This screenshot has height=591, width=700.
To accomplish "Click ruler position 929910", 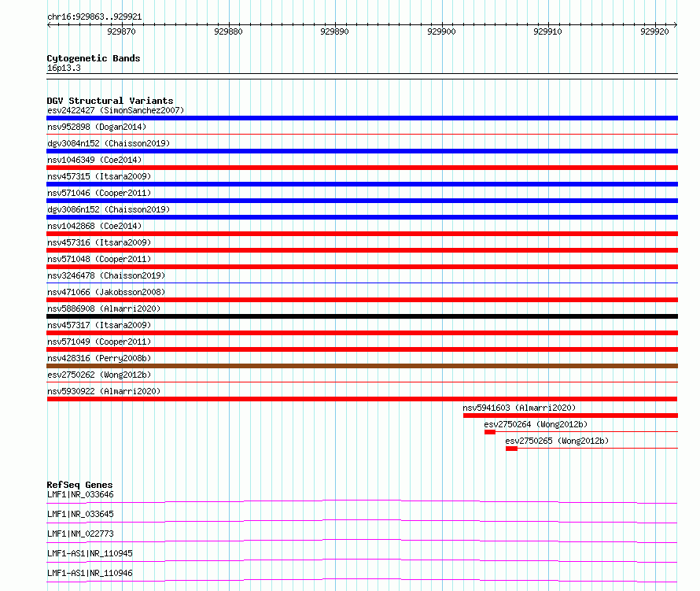I will 547,31.
